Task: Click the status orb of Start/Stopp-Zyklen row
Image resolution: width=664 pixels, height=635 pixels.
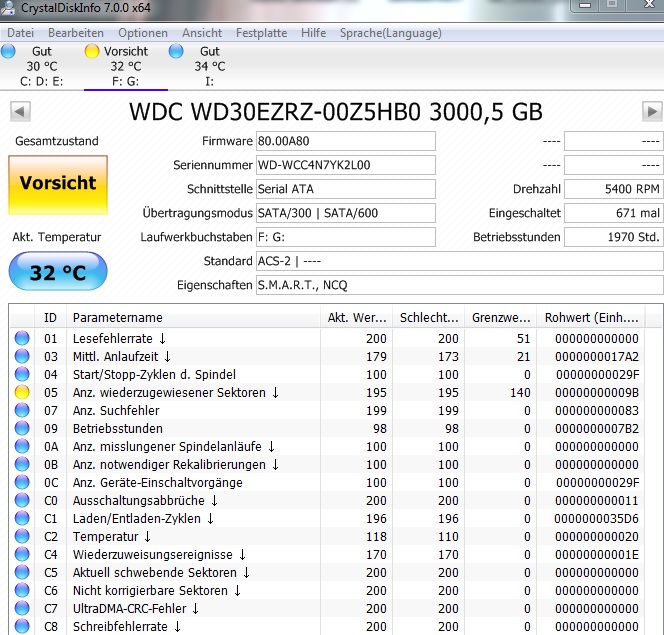Action: [x=22, y=374]
